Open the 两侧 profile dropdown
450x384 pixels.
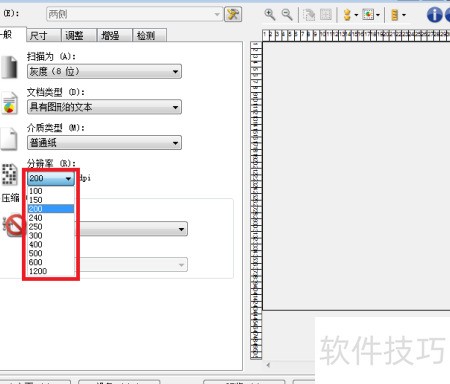(135, 14)
